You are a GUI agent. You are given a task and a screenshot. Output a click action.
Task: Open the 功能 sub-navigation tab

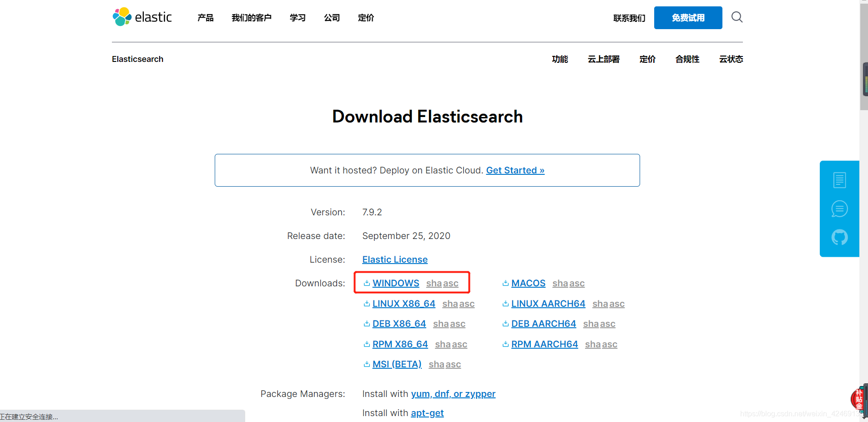(x=560, y=59)
